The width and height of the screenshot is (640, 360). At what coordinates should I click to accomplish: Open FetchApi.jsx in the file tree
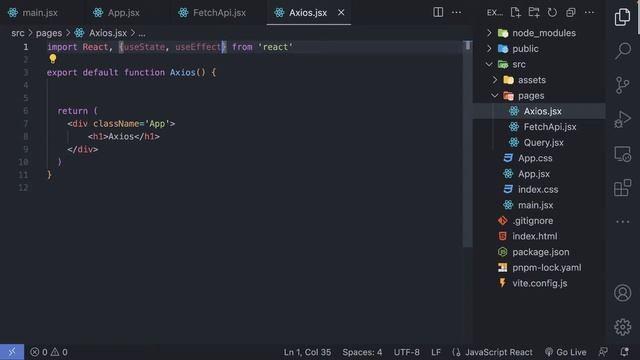coord(539,127)
